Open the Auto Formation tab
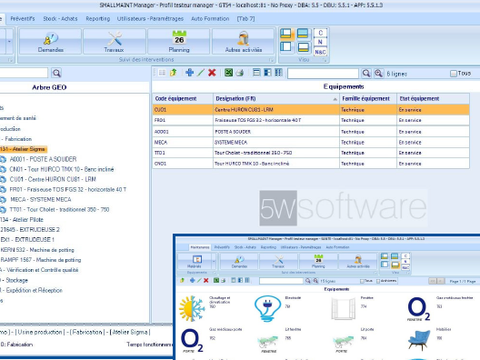Image resolution: width=480 pixels, height=360 pixels. click(x=210, y=19)
